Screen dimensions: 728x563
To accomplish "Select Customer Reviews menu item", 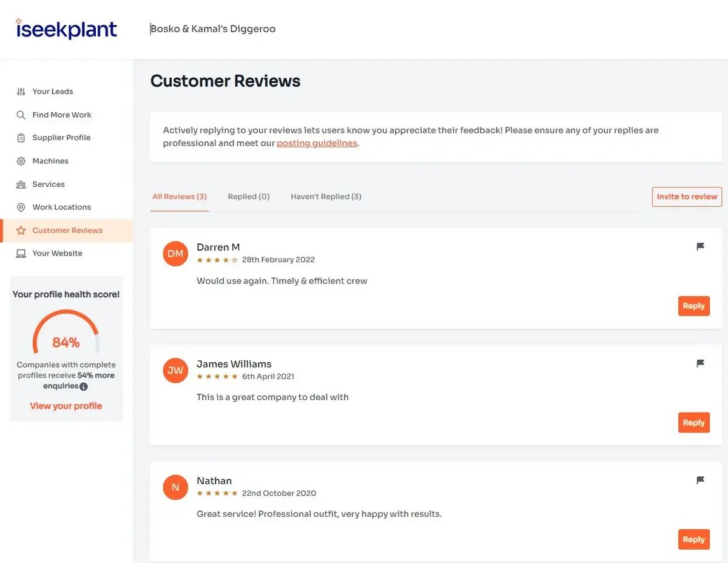I will (67, 231).
